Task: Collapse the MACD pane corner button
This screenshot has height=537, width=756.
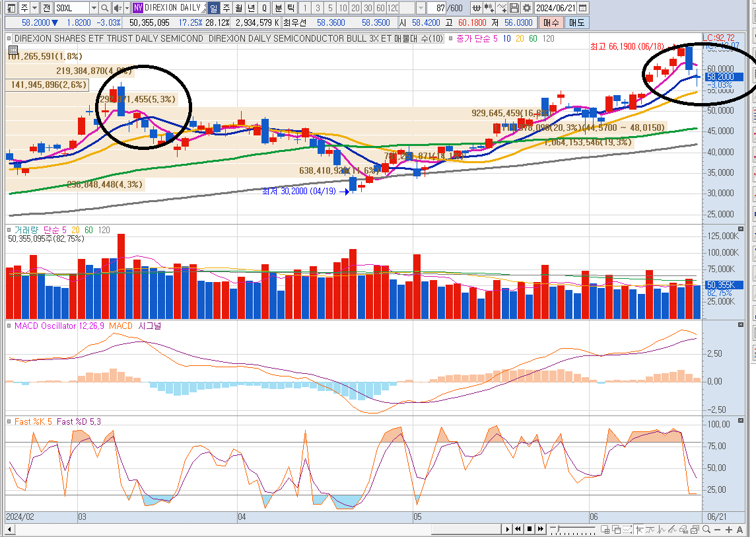Action: pos(741,325)
